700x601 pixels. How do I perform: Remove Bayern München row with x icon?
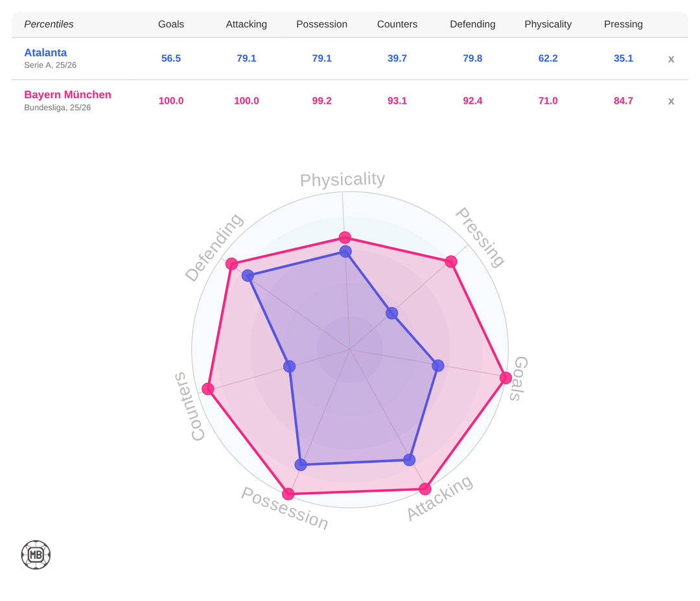(671, 101)
